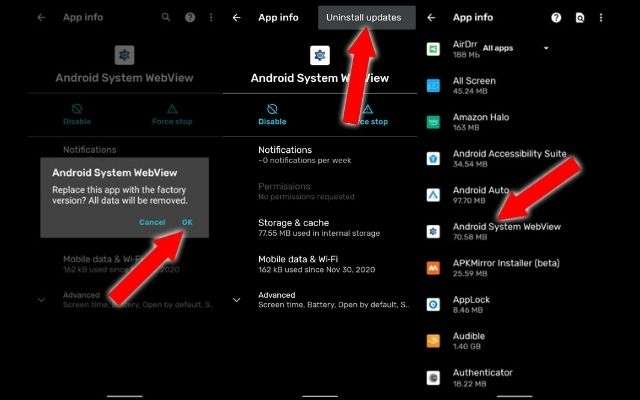Screen dimensions: 640x400
Task: Go back from the right App info list
Action: point(431,18)
